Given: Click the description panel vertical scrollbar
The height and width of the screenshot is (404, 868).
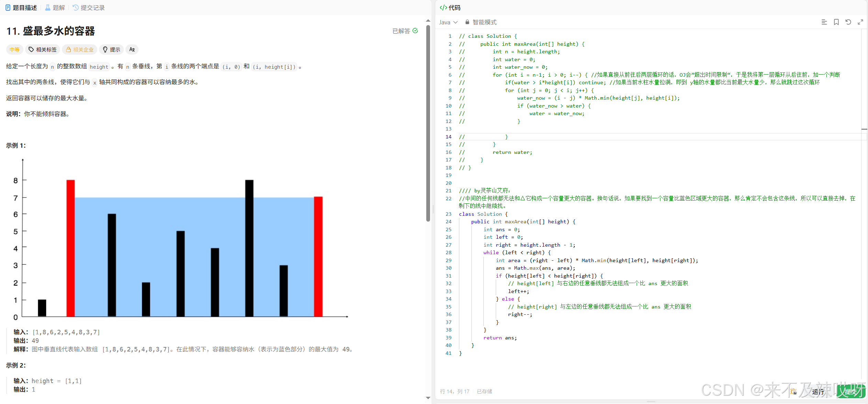Looking at the screenshot, I should [428, 124].
